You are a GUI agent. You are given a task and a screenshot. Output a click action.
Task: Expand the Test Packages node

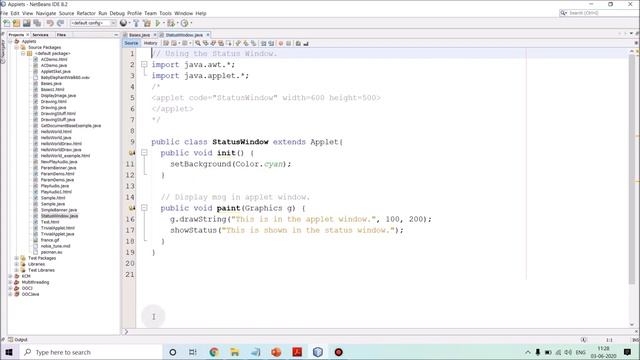16,258
